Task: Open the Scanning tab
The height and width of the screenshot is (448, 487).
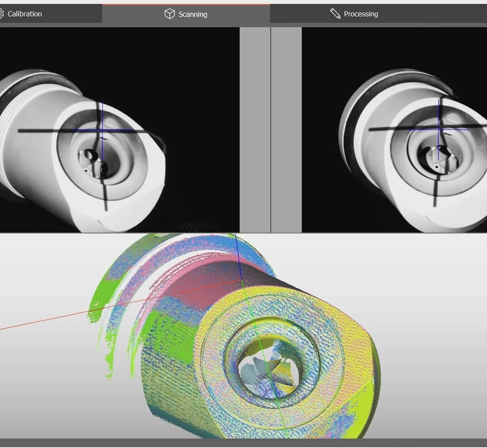Action: (186, 14)
